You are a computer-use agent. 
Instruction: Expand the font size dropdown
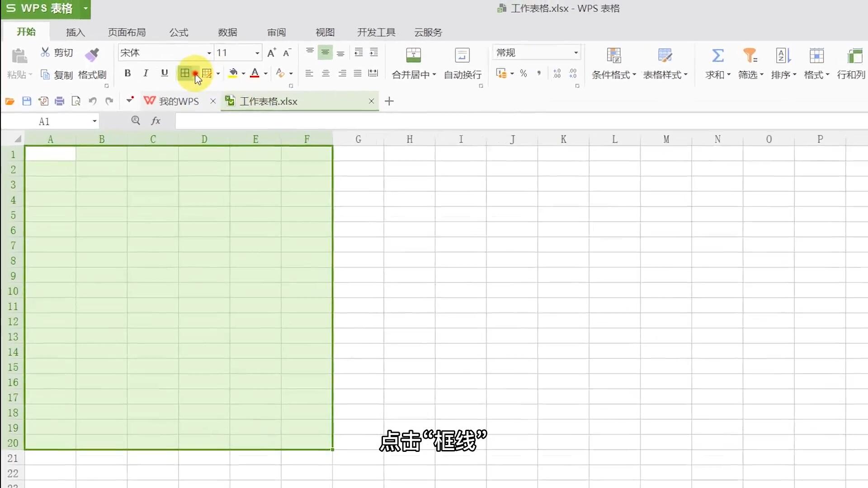click(x=257, y=53)
